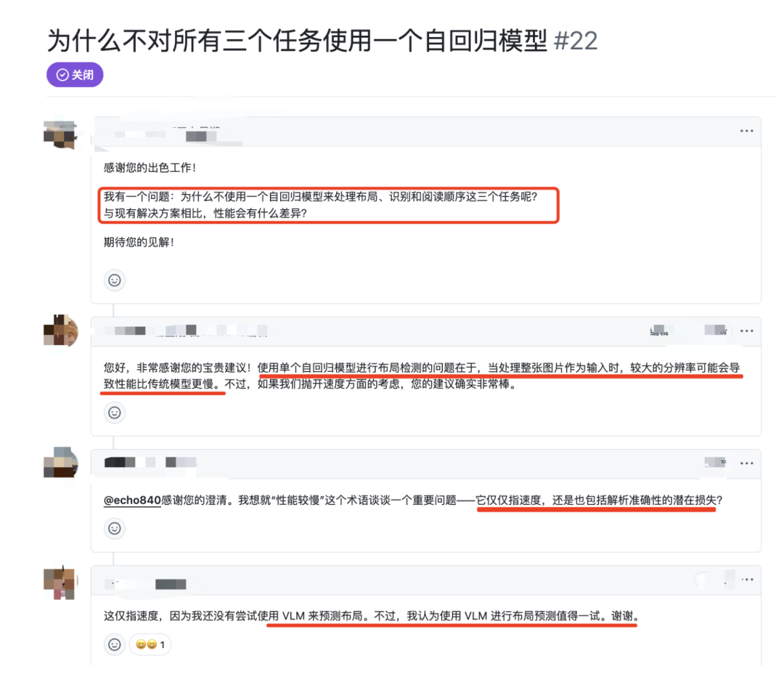This screenshot has width=784, height=677.
Task: Open three-dot menu of second comment
Action: [x=746, y=331]
